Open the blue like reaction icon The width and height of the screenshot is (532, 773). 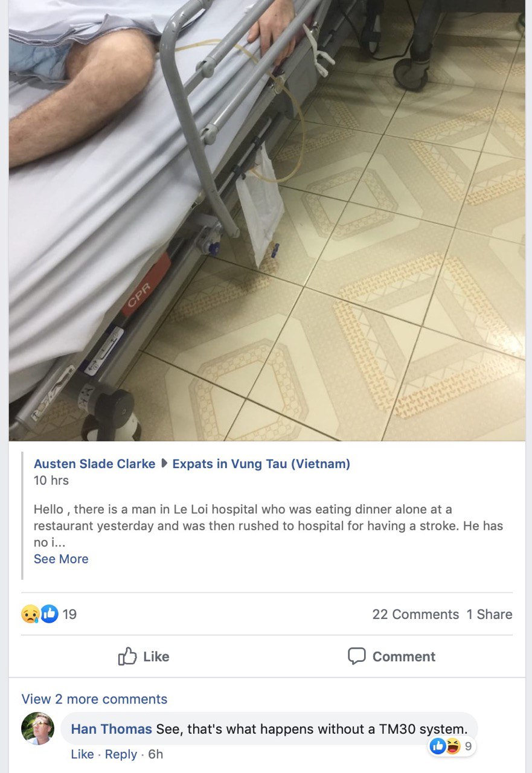coord(50,614)
